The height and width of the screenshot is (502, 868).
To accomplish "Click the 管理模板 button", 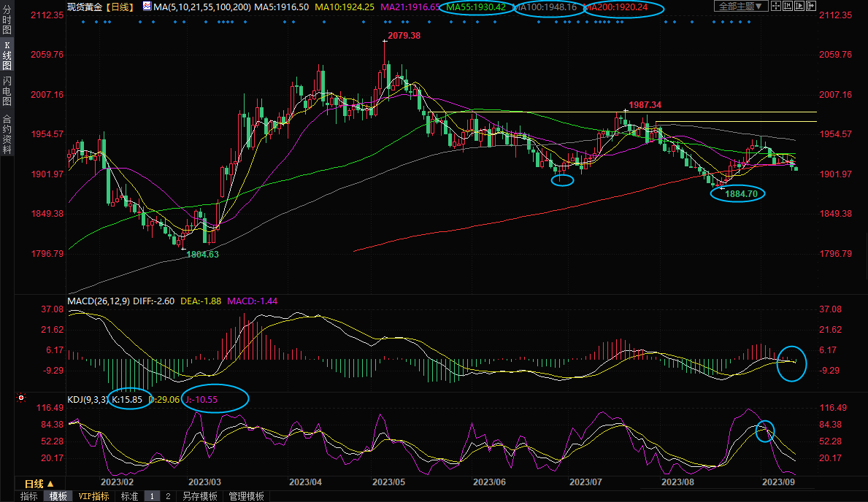I will tap(246, 496).
